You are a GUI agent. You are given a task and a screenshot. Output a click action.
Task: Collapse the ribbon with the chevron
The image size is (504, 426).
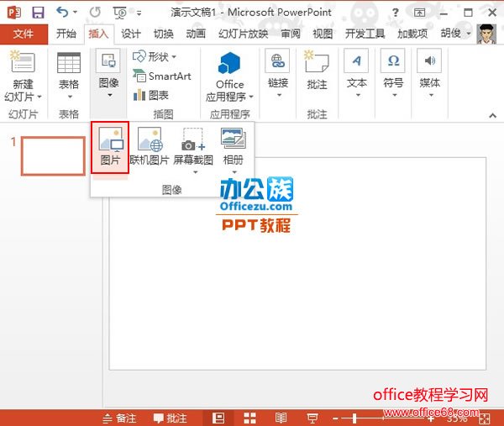point(492,115)
